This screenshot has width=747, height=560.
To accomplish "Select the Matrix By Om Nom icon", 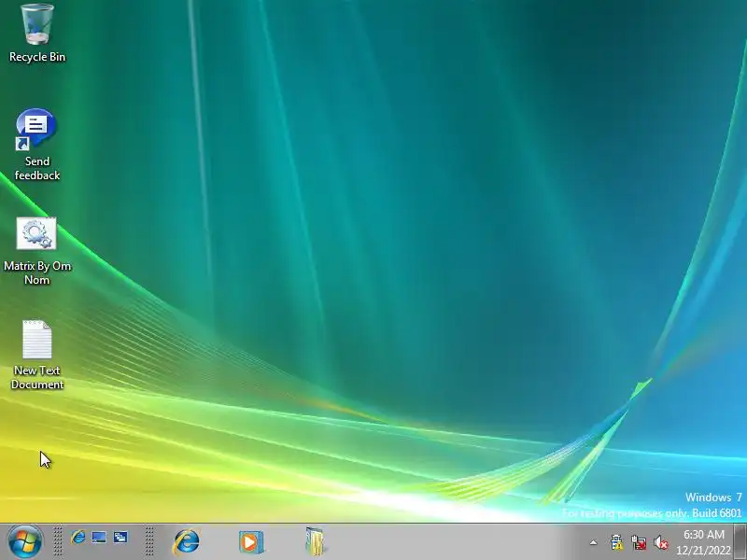I will [36, 251].
